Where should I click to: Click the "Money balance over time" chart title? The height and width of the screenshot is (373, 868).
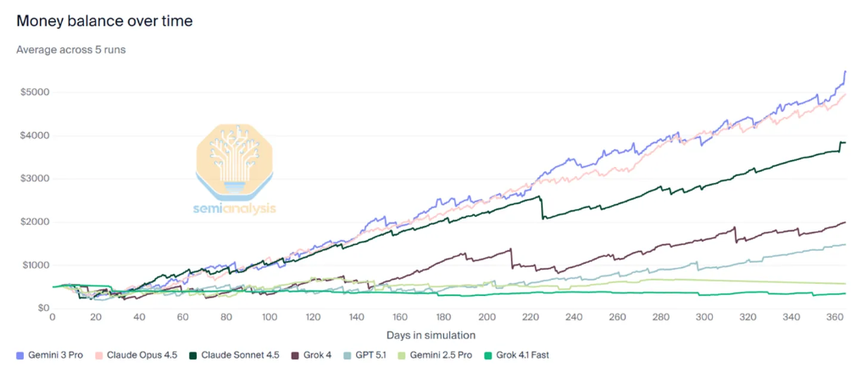coord(104,20)
